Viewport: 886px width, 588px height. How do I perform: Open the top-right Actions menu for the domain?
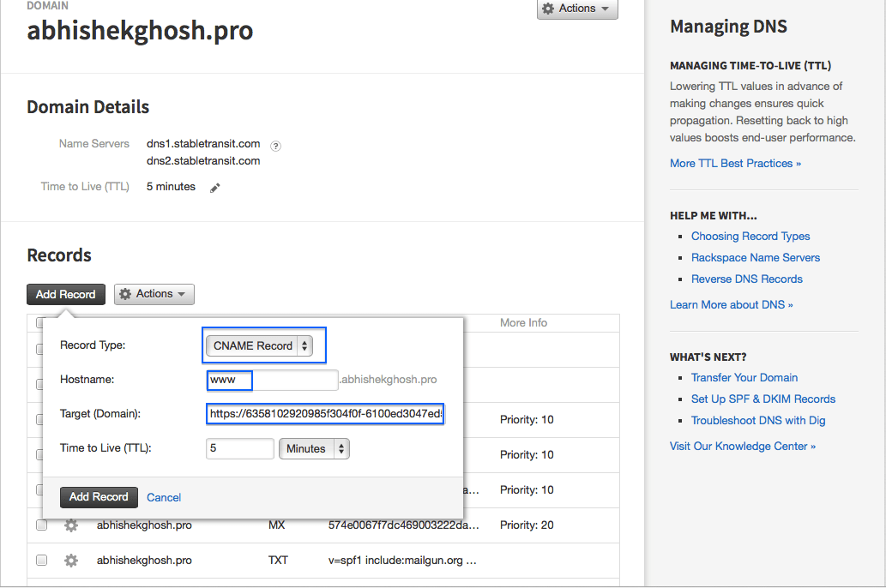576,9
